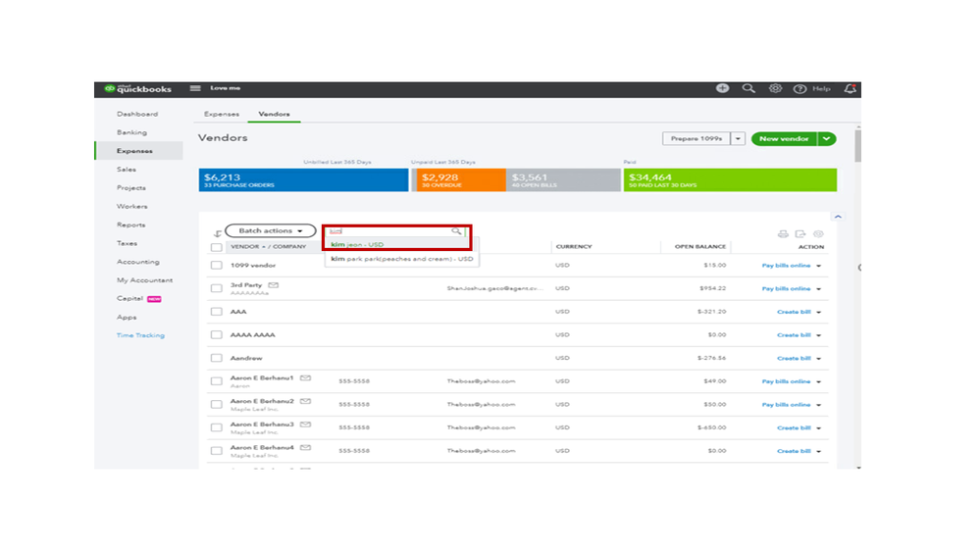Viewport: 980px width, 551px height.
Task: Click the New vendor button
Action: coord(785,138)
